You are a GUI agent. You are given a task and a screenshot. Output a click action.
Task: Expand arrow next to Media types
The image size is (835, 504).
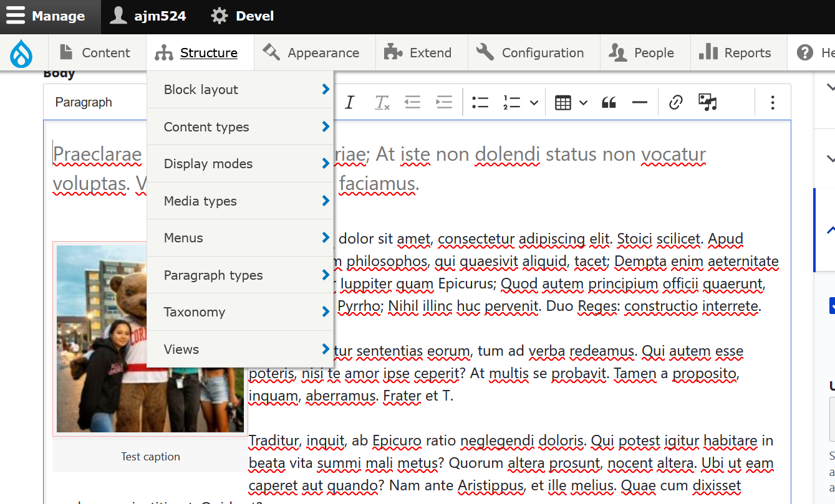point(326,201)
